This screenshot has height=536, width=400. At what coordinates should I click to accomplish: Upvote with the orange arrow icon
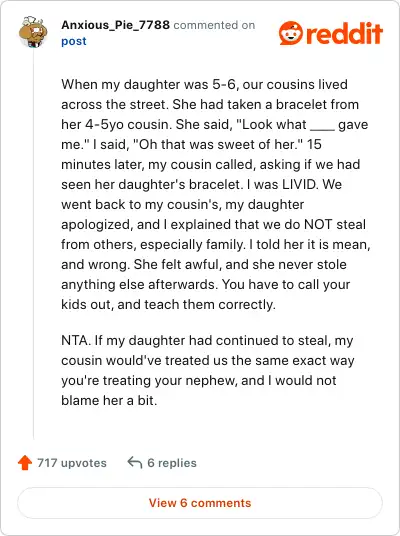[25, 463]
